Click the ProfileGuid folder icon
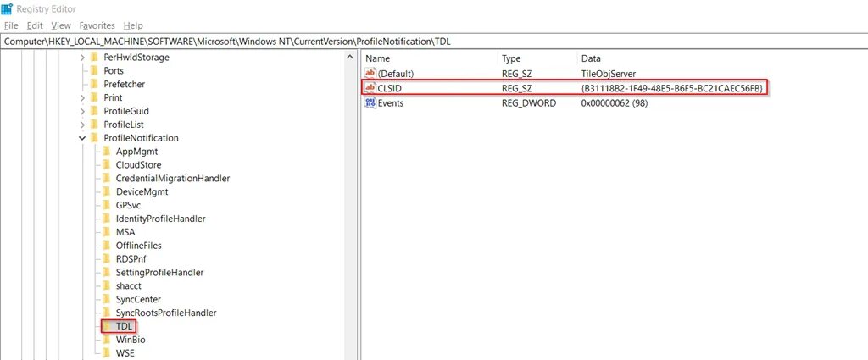The width and height of the screenshot is (868, 360). pos(94,111)
